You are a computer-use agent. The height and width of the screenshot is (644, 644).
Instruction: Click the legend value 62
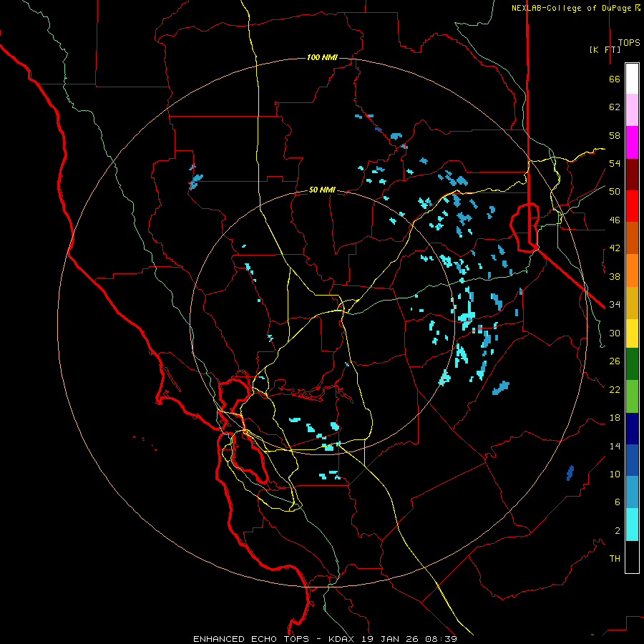pyautogui.click(x=615, y=107)
